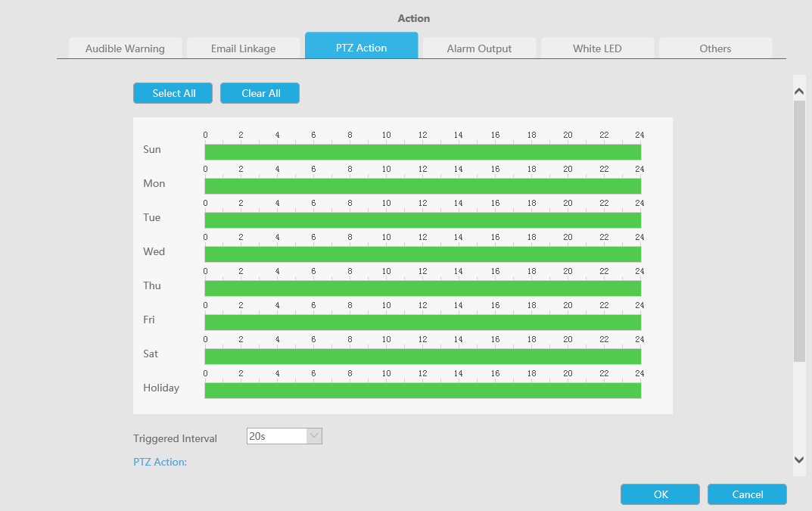Image resolution: width=812 pixels, height=511 pixels.
Task: Click the Monday green schedule bar
Action: 422,186
